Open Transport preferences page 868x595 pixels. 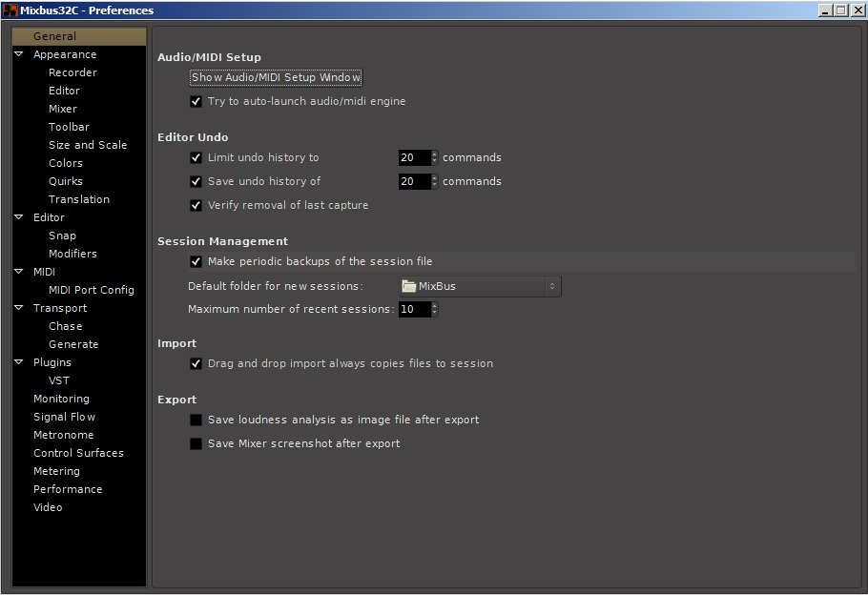(x=60, y=308)
